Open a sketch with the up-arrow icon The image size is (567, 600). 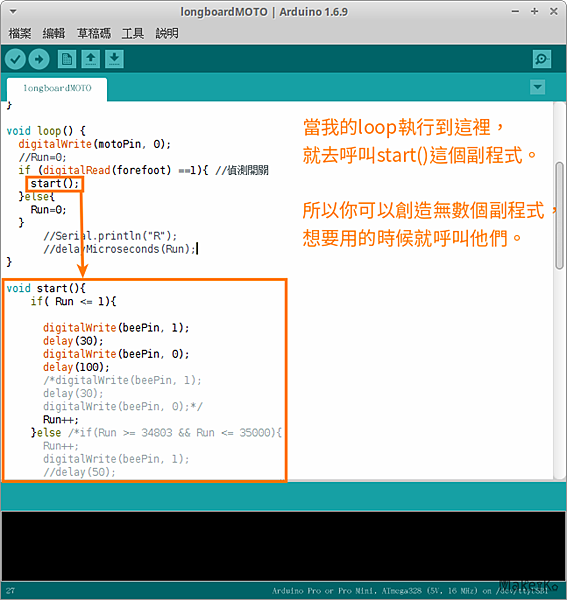(x=91, y=59)
